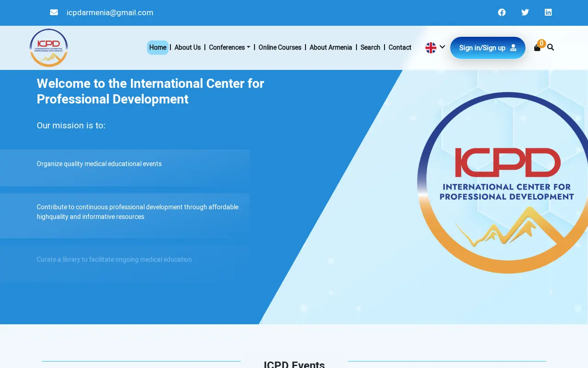This screenshot has height=368, width=588.
Task: Open the Twitter profile icon
Action: pyautogui.click(x=525, y=12)
